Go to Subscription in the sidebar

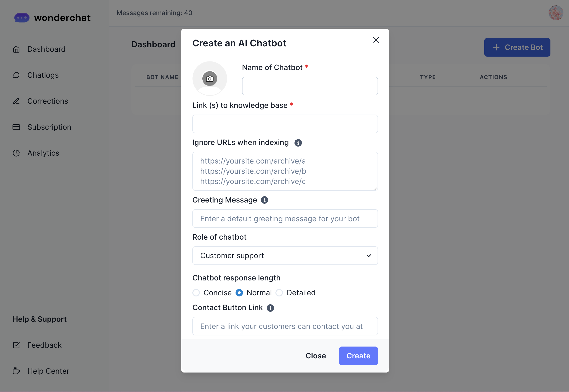point(49,127)
